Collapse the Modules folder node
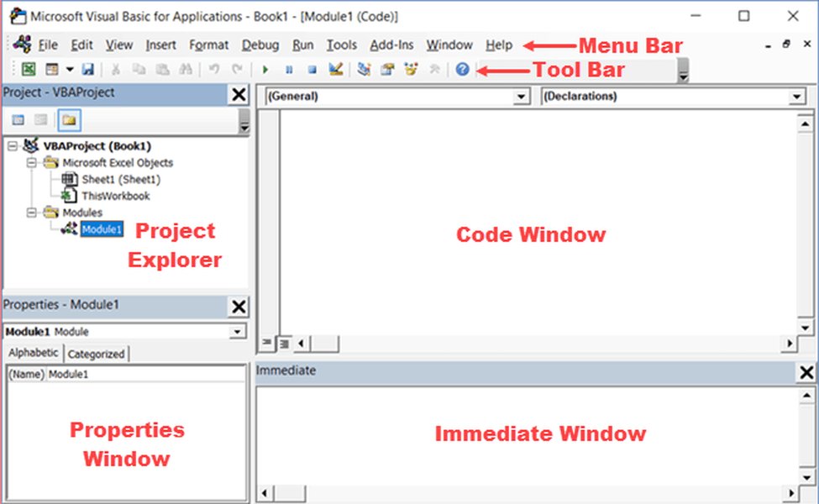The width and height of the screenshot is (819, 504). tap(32, 213)
